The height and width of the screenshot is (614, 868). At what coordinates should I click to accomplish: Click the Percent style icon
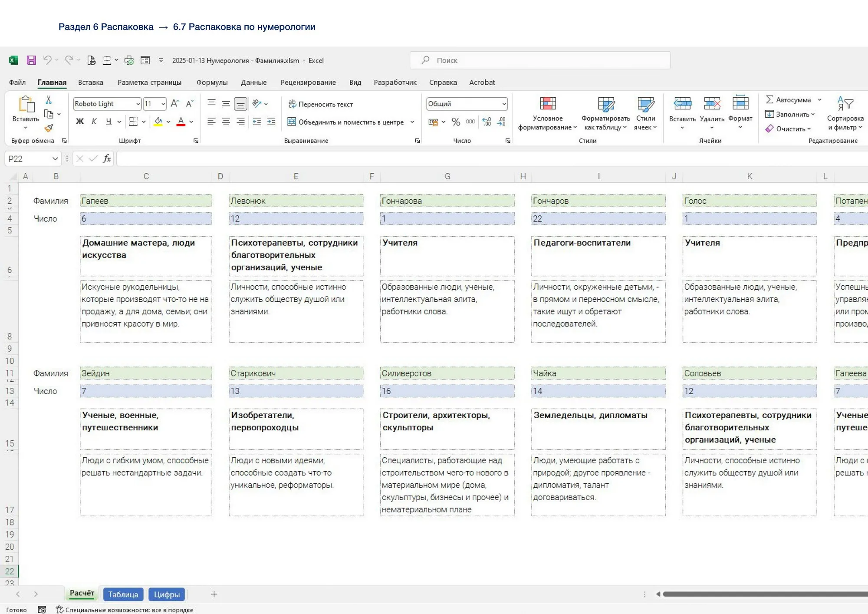click(x=456, y=122)
